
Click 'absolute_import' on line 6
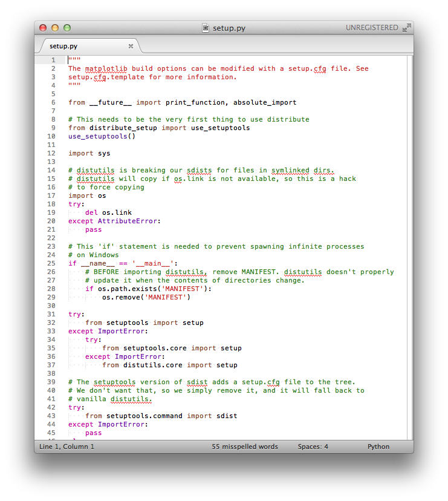coord(265,103)
